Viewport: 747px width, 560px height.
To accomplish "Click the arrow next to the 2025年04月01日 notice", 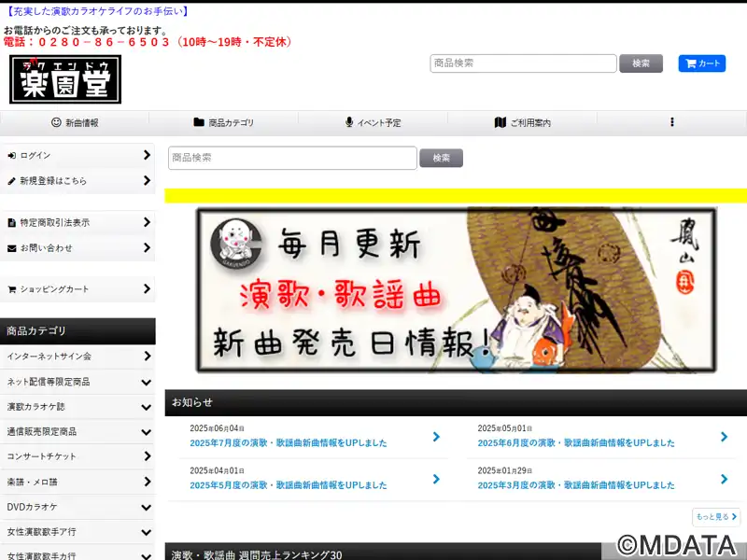I will [x=436, y=479].
